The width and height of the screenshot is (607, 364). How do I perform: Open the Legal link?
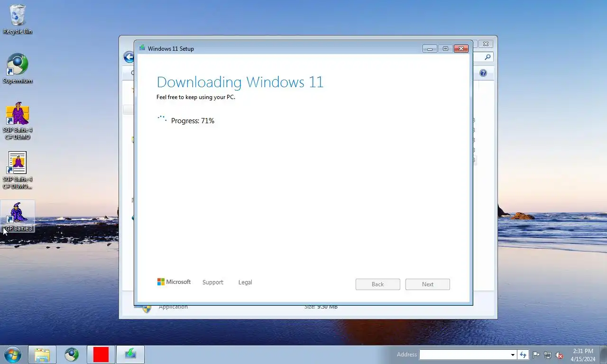(x=245, y=282)
